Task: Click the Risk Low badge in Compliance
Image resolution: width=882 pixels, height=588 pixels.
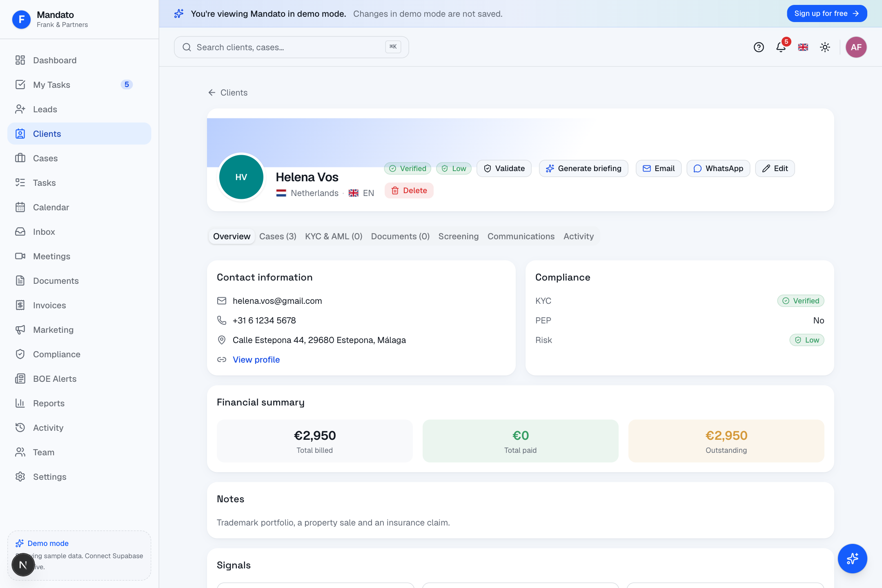Action: pyautogui.click(x=806, y=340)
